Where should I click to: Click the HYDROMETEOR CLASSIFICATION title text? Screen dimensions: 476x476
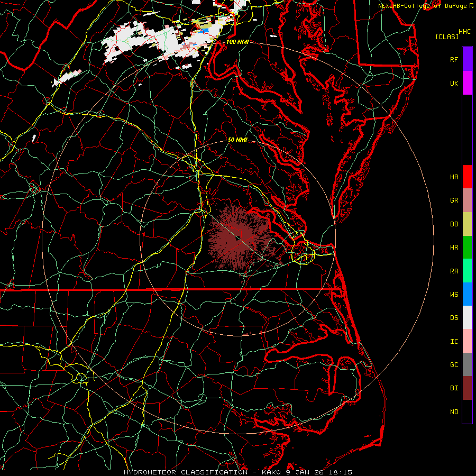point(186,472)
